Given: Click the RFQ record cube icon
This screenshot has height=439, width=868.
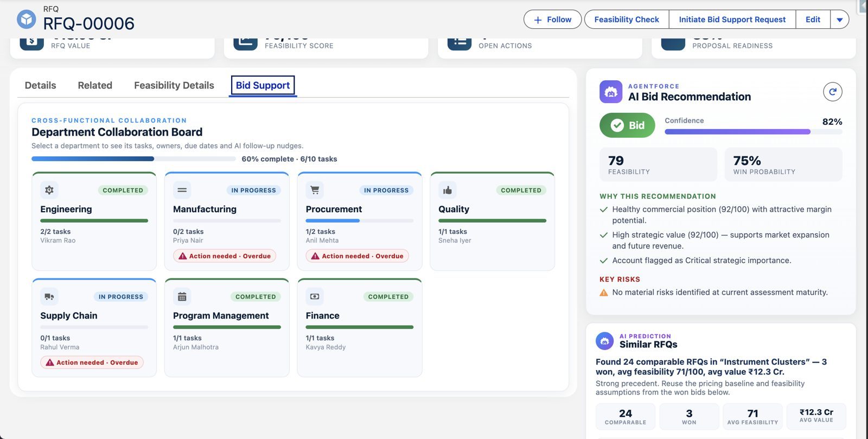Looking at the screenshot, I should point(26,20).
